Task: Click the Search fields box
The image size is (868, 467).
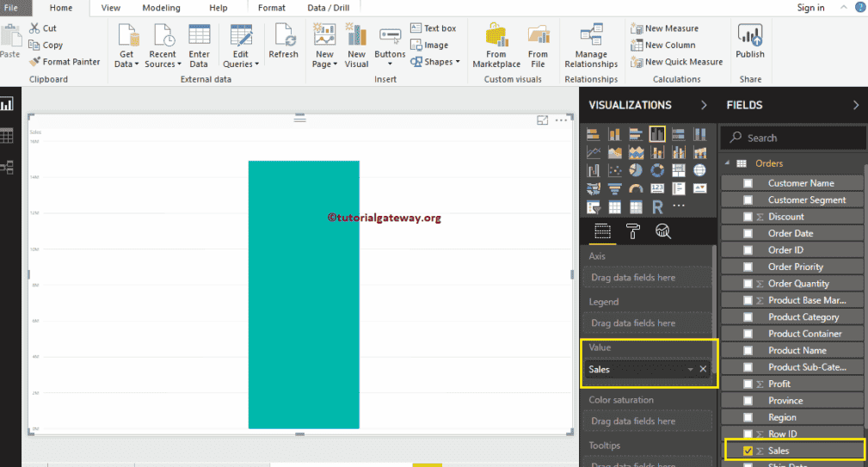Action: pos(793,138)
